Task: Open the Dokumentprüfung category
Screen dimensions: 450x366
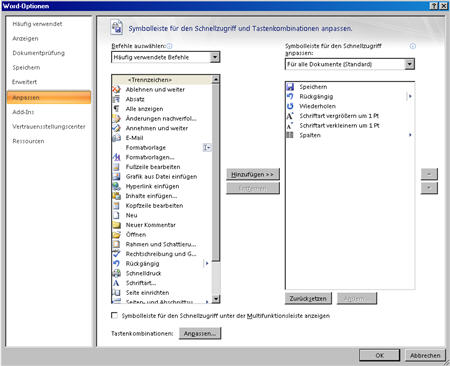Action: point(39,53)
